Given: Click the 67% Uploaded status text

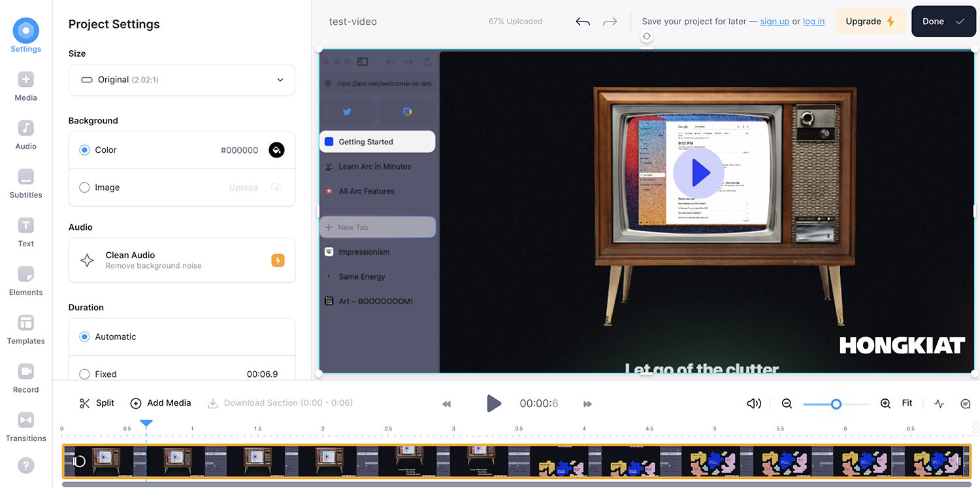Looking at the screenshot, I should pyautogui.click(x=515, y=22).
